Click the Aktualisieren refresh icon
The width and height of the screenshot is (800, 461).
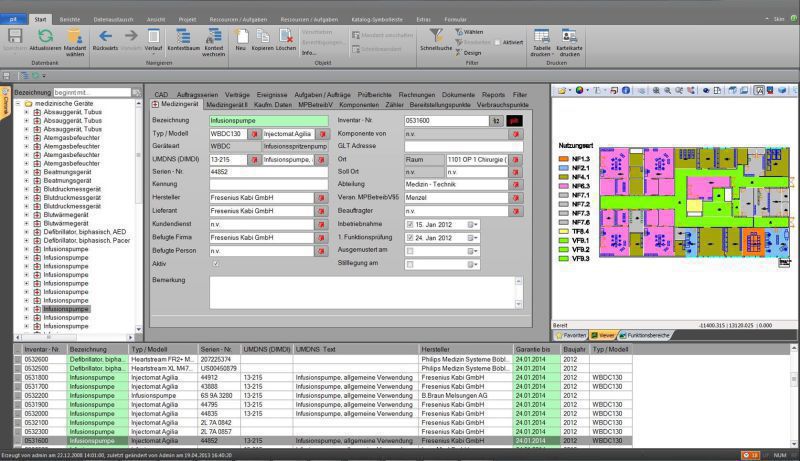tap(45, 37)
